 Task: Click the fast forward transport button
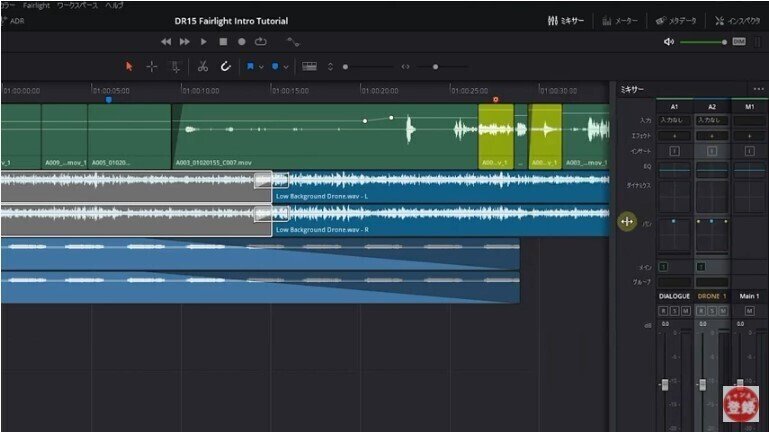(185, 42)
